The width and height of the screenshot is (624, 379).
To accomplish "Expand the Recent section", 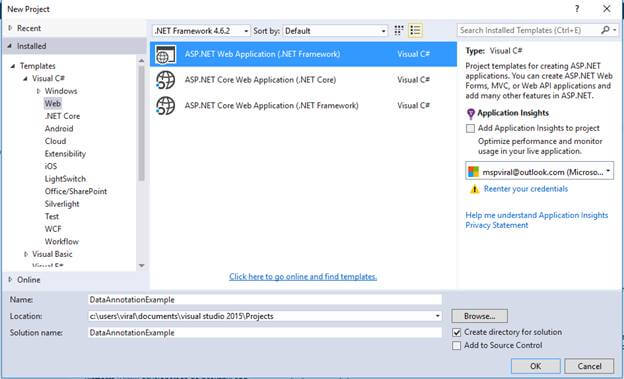I will pyautogui.click(x=11, y=28).
